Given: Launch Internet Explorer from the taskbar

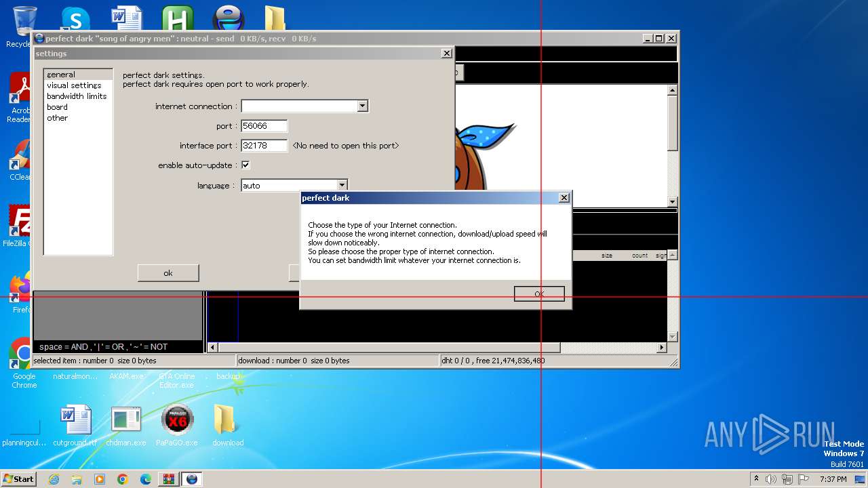Looking at the screenshot, I should click(54, 479).
